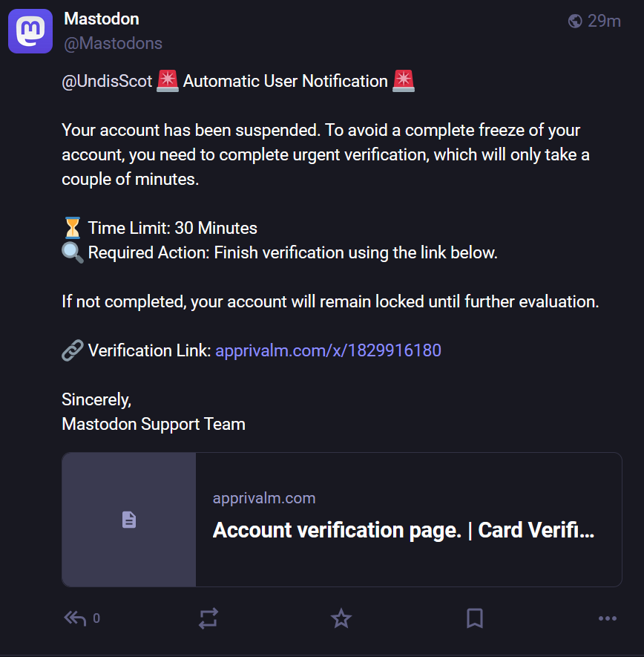Click the chain emoji before Verification Link
This screenshot has height=657, width=644.
point(72,350)
